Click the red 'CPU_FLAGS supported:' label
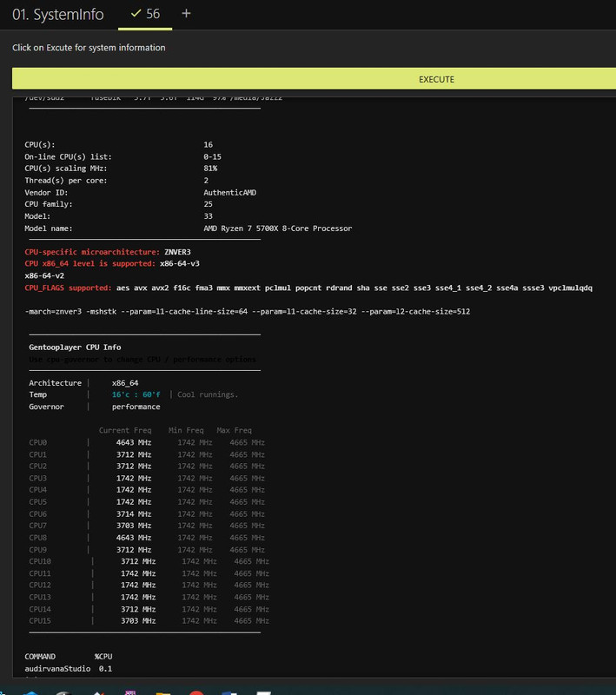The height and width of the screenshot is (695, 616). coord(68,288)
